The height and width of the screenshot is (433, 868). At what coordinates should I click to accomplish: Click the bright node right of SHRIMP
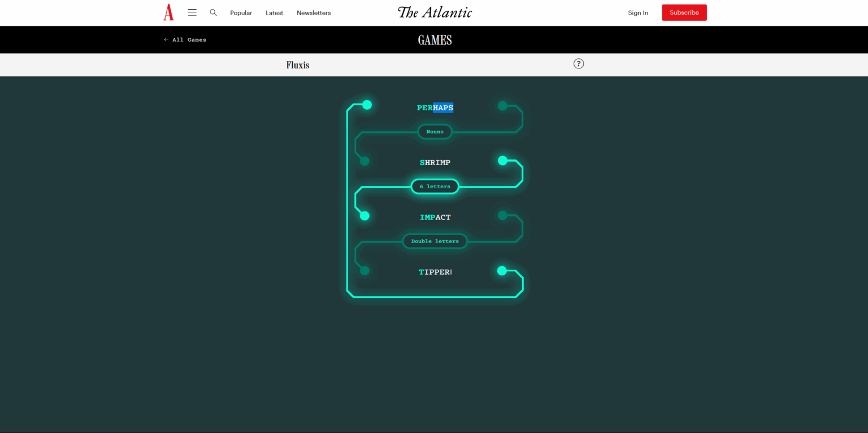[x=502, y=161]
